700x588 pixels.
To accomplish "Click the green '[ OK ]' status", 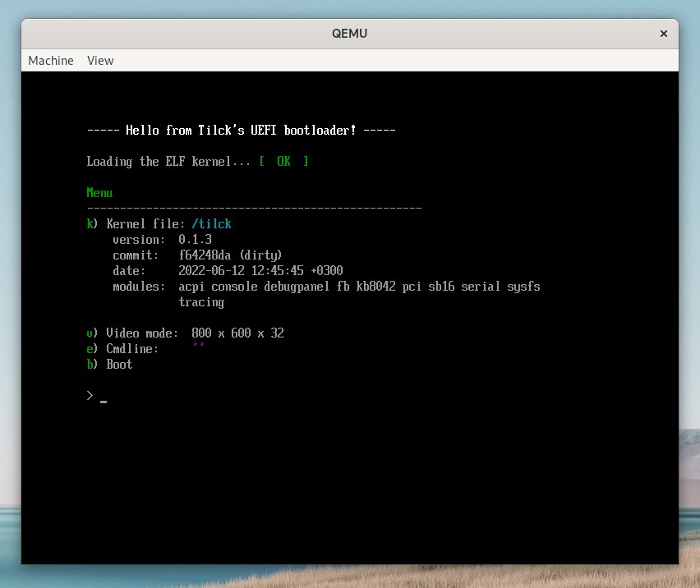I will pos(284,161).
